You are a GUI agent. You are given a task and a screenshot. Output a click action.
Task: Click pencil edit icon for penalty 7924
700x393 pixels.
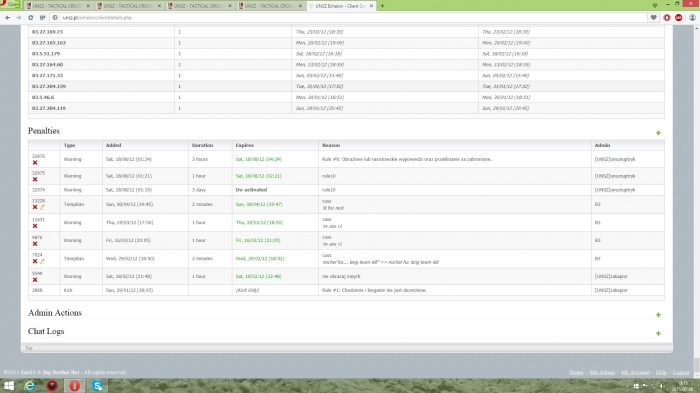42,261
